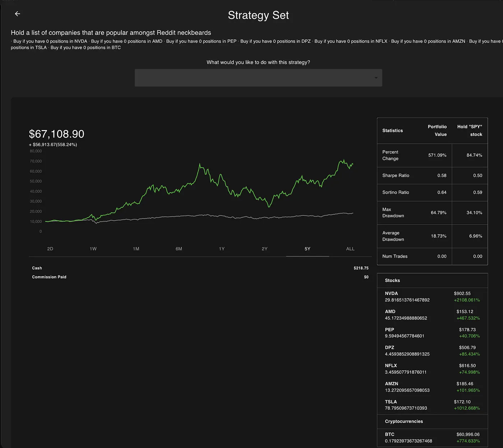Click the Statistics column header
This screenshot has height=448, width=503.
pyautogui.click(x=393, y=130)
